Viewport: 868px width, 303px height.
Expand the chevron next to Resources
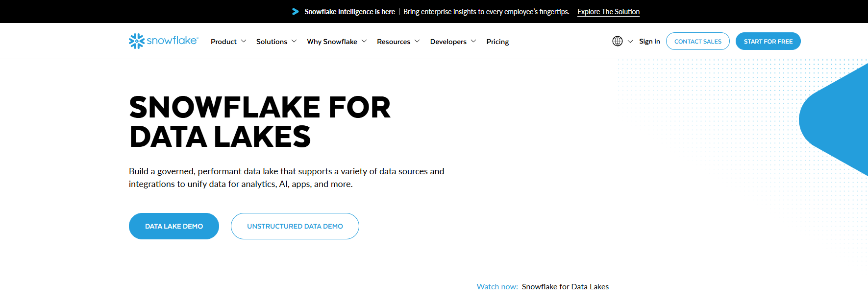(x=417, y=41)
